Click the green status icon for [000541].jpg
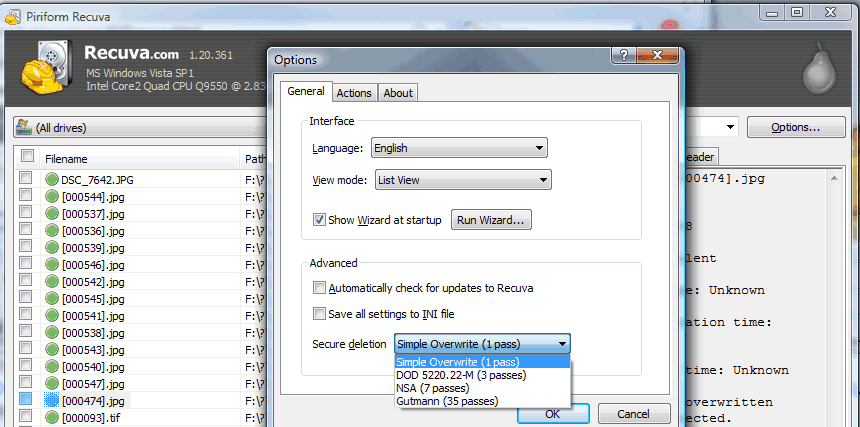Image resolution: width=860 pixels, height=427 pixels. [x=52, y=316]
